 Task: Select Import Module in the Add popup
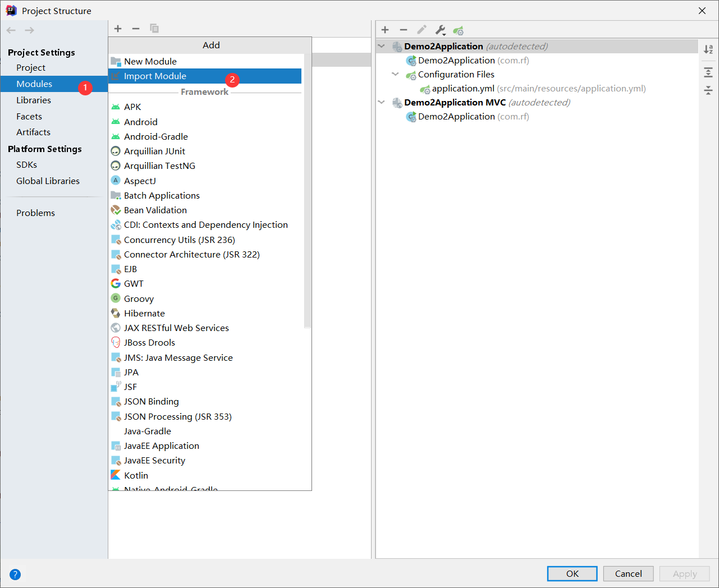coord(205,76)
